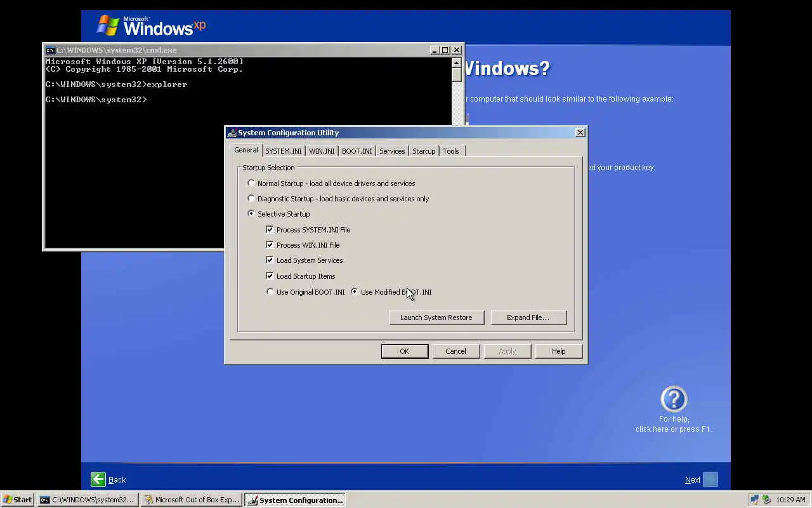This screenshot has width=812, height=508.
Task: Open the Tools tab
Action: click(451, 151)
